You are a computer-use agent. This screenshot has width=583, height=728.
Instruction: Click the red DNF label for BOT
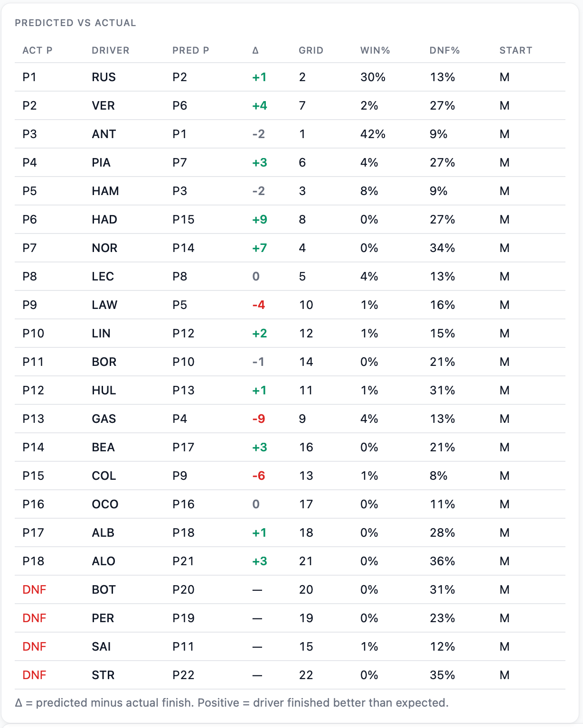tap(34, 589)
